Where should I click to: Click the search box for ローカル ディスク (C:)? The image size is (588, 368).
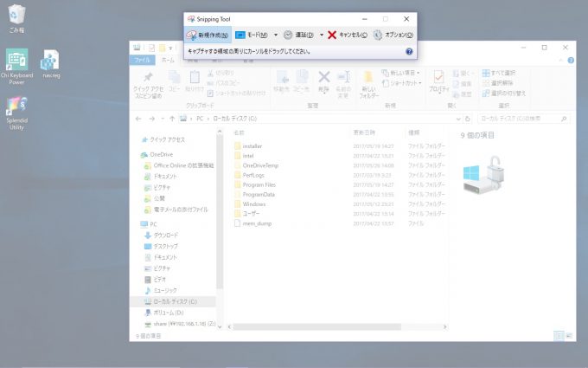click(x=523, y=119)
